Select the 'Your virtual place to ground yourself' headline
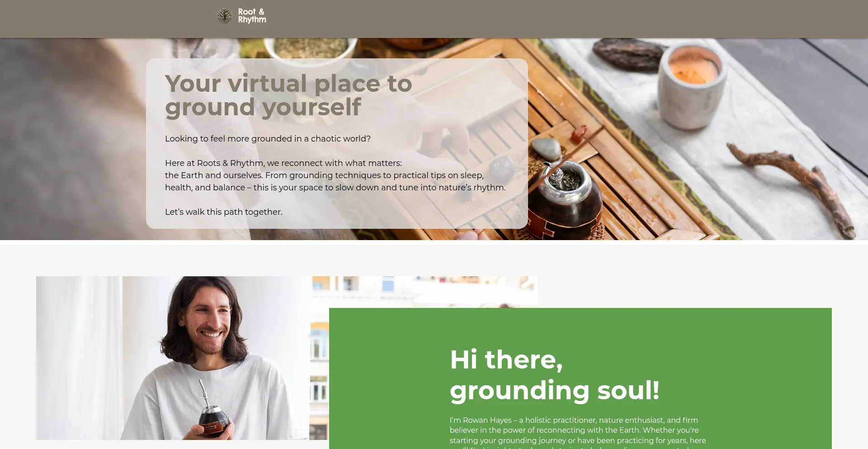 pyautogui.click(x=288, y=95)
